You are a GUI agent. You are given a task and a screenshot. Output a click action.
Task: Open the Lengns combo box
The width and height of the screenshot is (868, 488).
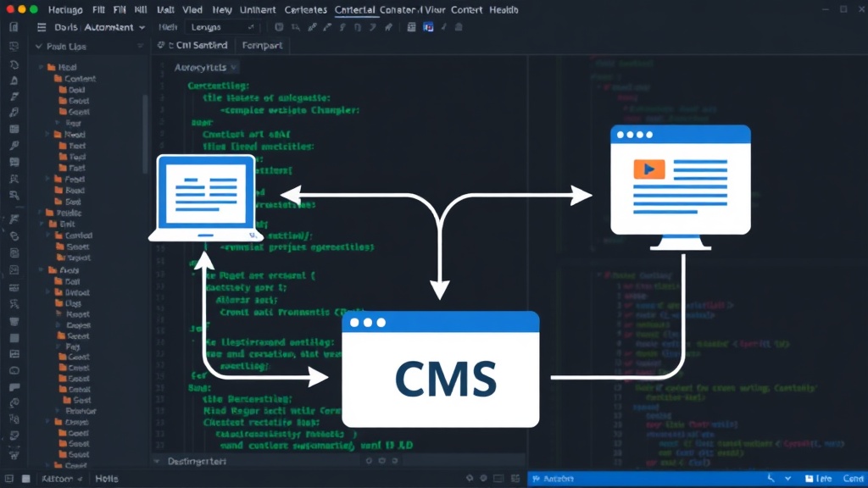[222, 27]
